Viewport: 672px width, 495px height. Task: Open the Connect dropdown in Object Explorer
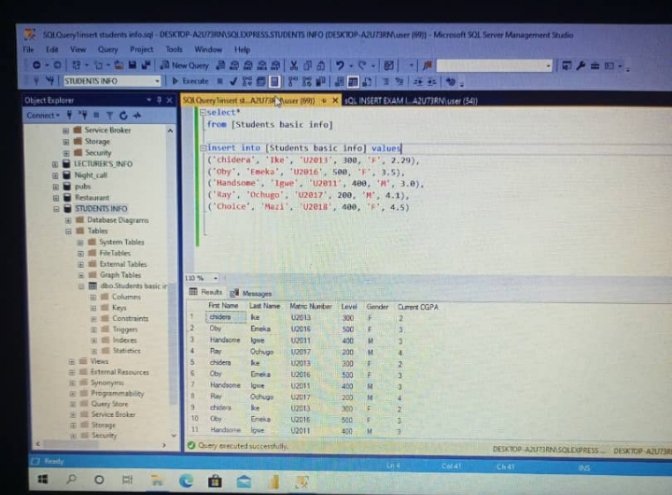[43, 115]
